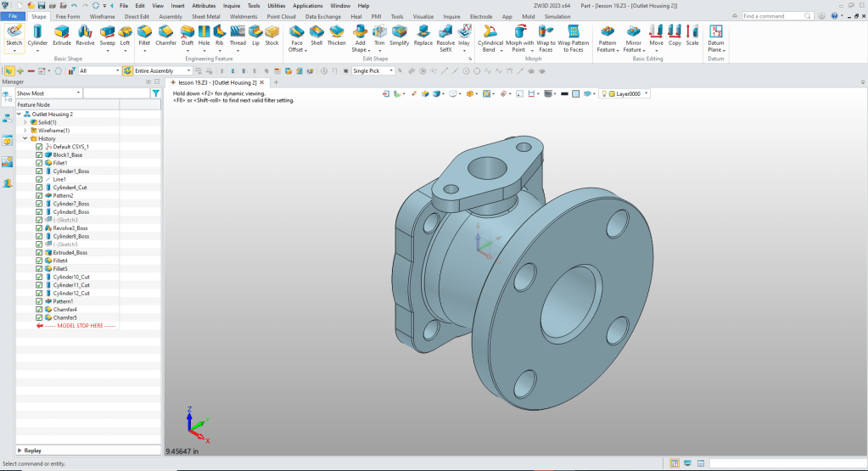The height and width of the screenshot is (471, 868).
Task: Toggle the Block1_Base feature checkbox
Action: (x=39, y=155)
